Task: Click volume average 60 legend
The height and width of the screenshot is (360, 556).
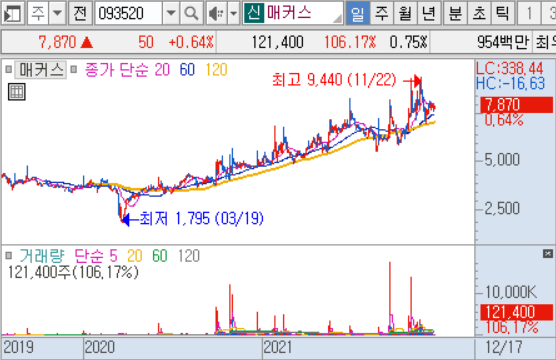Action: point(160,255)
